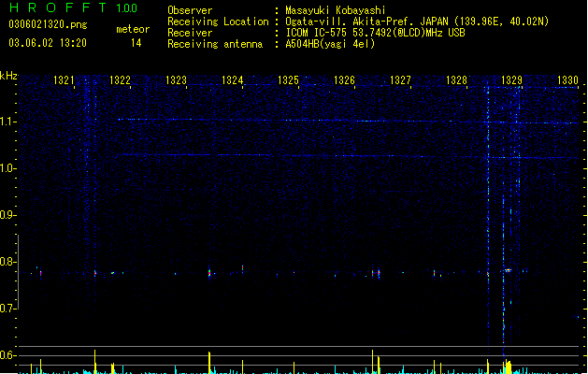Click the HROFFT 1.0.0 title
This screenshot has height=374, width=588.
click(74, 7)
